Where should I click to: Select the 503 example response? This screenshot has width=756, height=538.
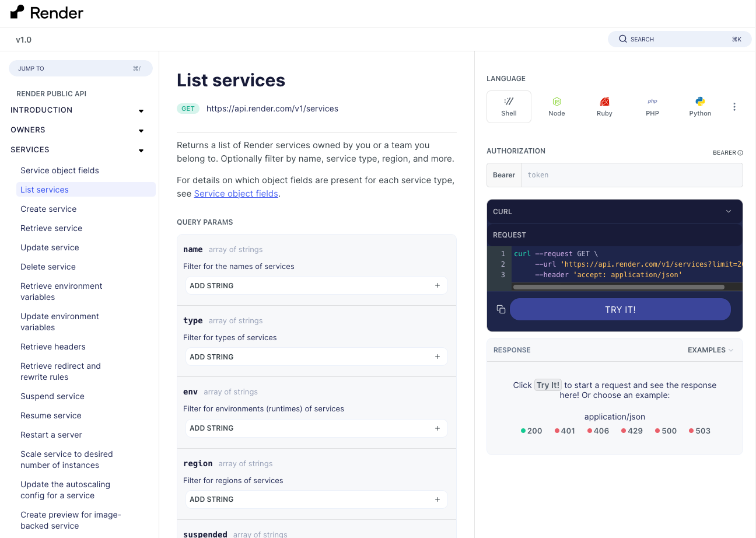point(699,431)
